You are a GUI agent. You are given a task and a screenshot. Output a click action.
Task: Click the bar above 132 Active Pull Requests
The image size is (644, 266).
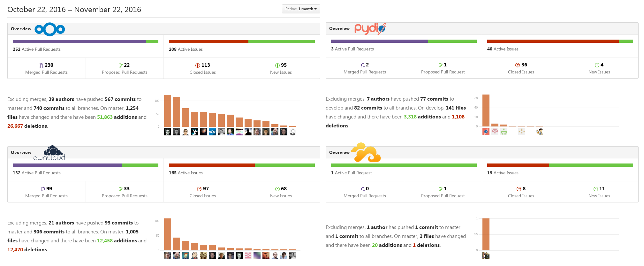86,165
